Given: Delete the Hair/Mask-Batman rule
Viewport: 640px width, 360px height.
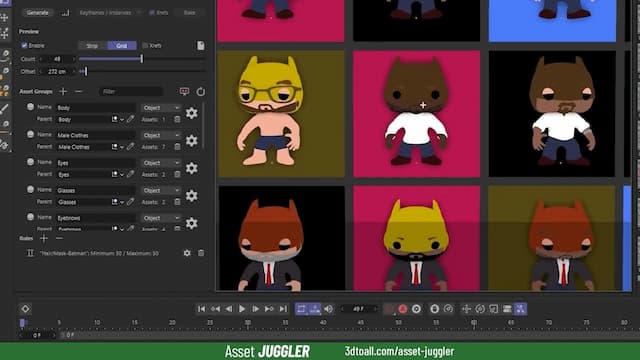Looking at the screenshot, I should coord(201,253).
